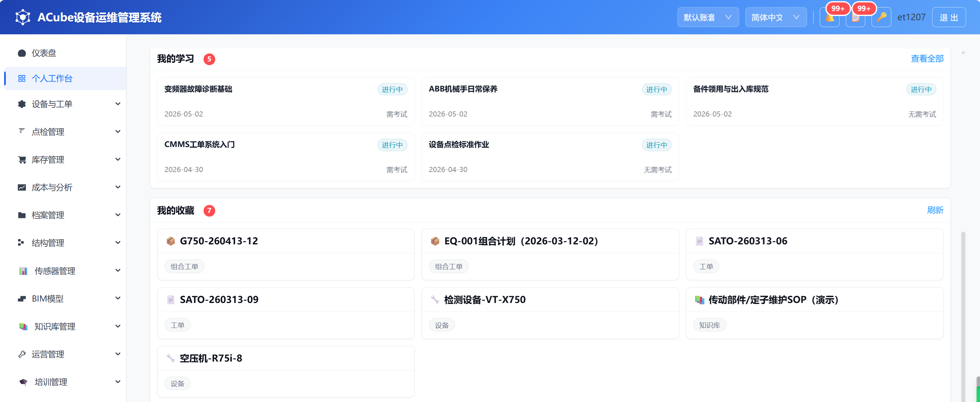Click the ACube logo icon
The height and width of the screenshot is (402, 980).
[23, 17]
